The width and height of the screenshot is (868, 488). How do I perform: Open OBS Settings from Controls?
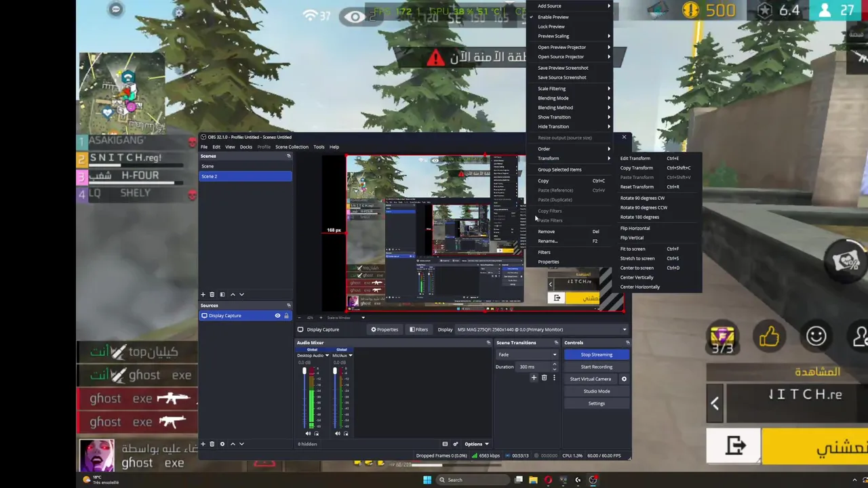pyautogui.click(x=596, y=403)
